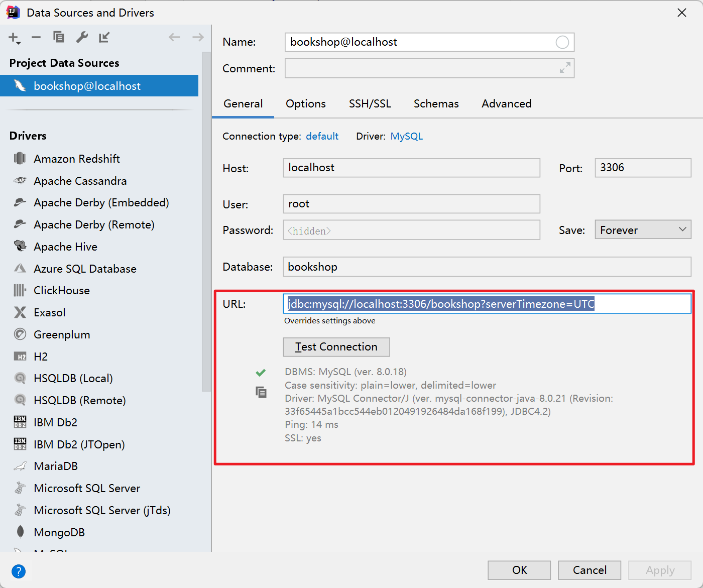The image size is (703, 588).
Task: Open driver settings wrench icon
Action: pos(82,37)
